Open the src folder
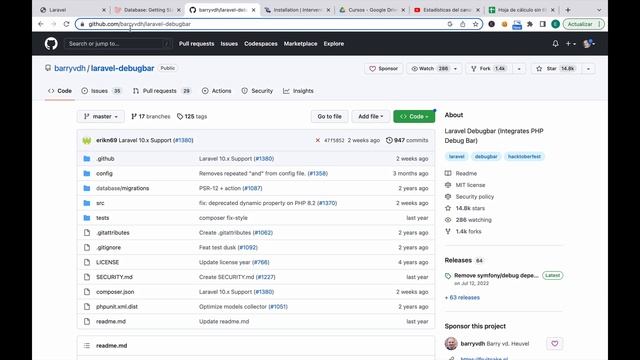The image size is (640, 360). click(x=100, y=203)
